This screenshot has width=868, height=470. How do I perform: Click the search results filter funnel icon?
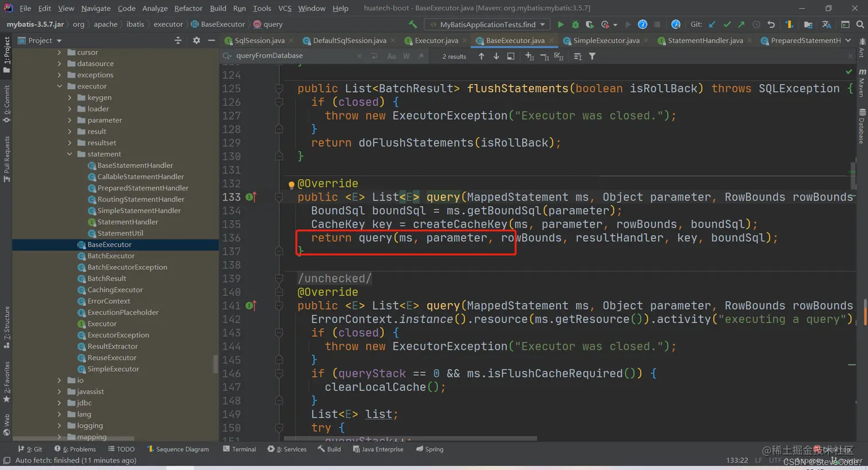592,56
